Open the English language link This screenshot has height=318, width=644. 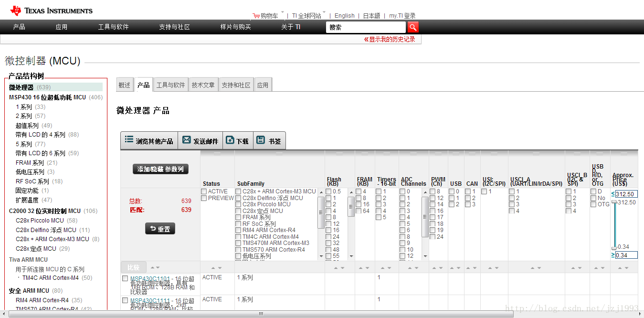(345, 16)
